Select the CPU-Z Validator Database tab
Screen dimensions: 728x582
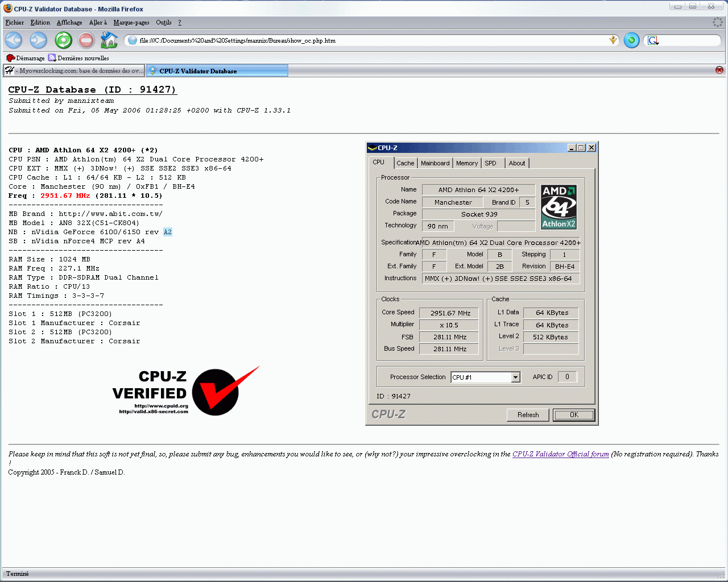[x=217, y=70]
